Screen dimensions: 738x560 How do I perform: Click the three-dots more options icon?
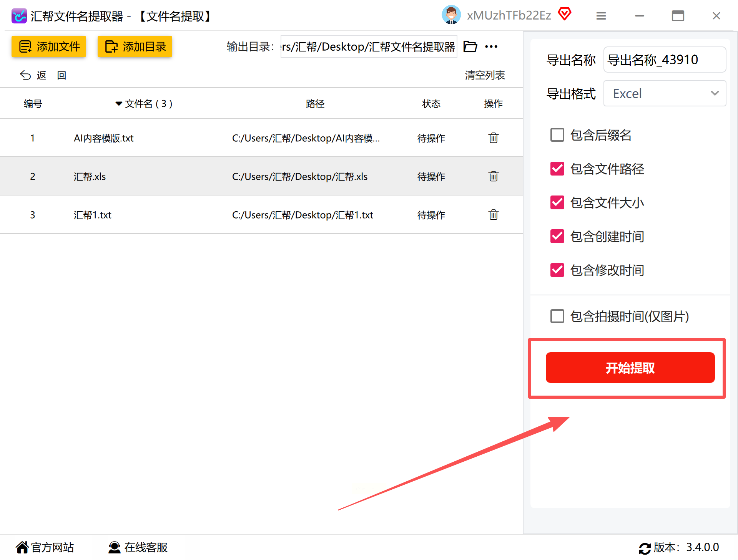click(x=491, y=47)
